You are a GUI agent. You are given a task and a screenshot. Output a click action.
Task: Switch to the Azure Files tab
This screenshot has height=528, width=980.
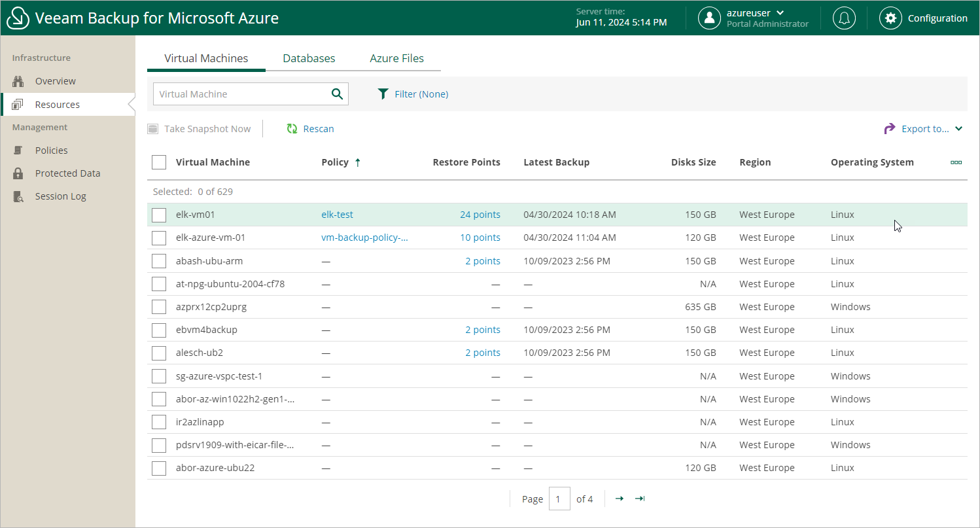(396, 58)
